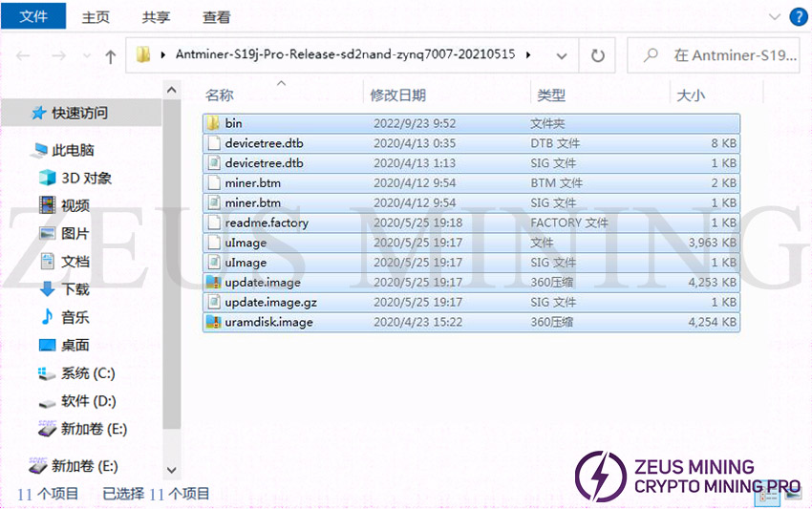Click the uramdisk.image archive icon
Image resolution: width=812 pixels, height=509 pixels.
[x=213, y=322]
